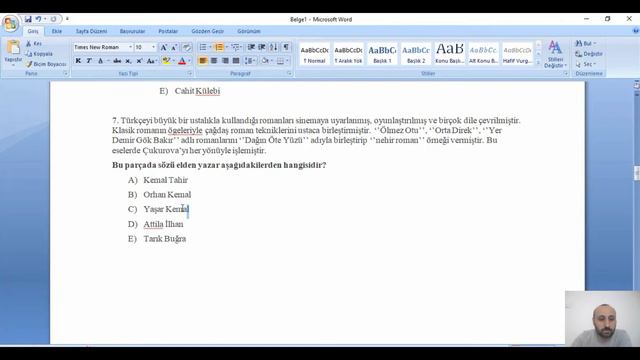
Task: Sort the selected text A to Z
Action: point(274,47)
